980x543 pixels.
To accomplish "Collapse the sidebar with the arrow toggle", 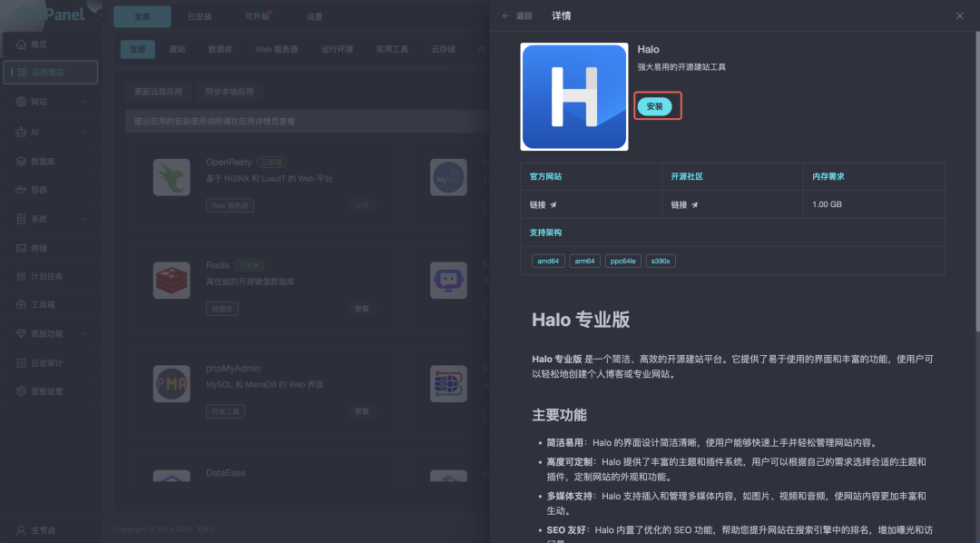I will coord(102,15).
